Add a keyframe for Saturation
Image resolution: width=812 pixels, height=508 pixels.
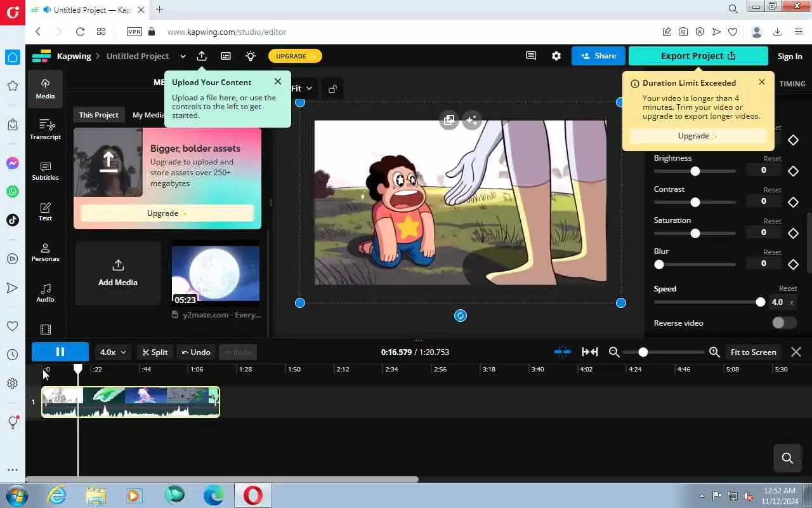793,233
